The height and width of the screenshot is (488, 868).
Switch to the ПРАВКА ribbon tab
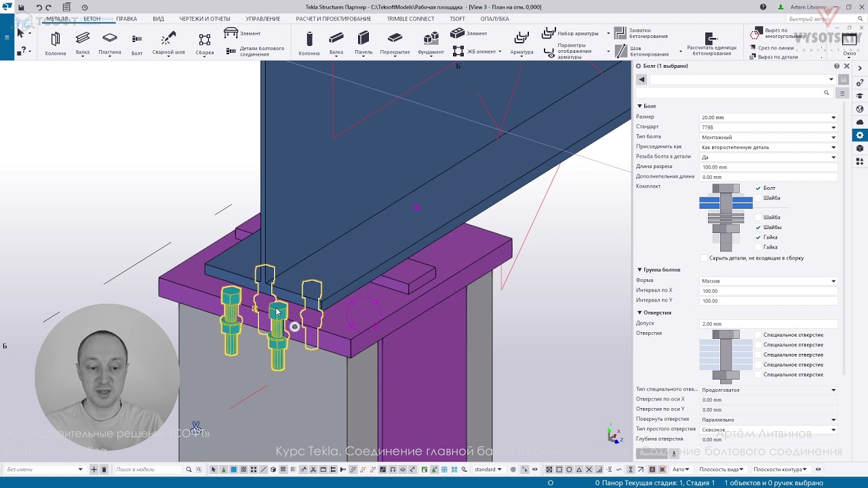pyautogui.click(x=126, y=19)
